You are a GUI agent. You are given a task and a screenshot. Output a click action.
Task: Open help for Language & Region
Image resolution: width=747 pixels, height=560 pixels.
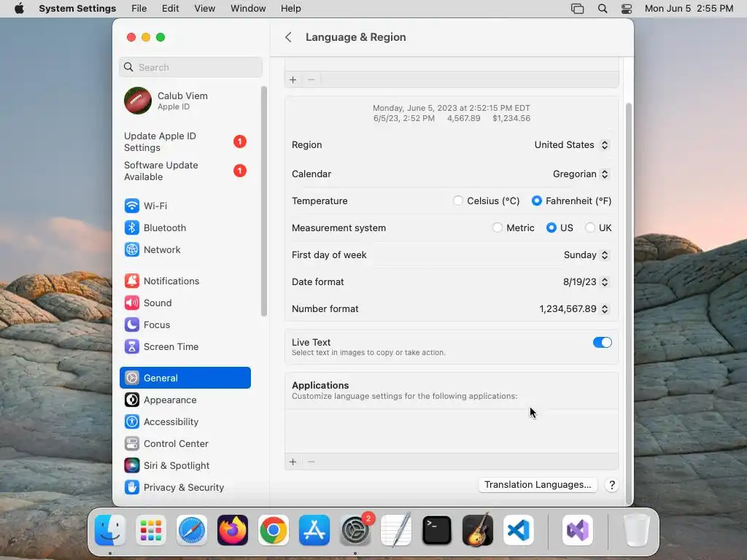coord(612,485)
